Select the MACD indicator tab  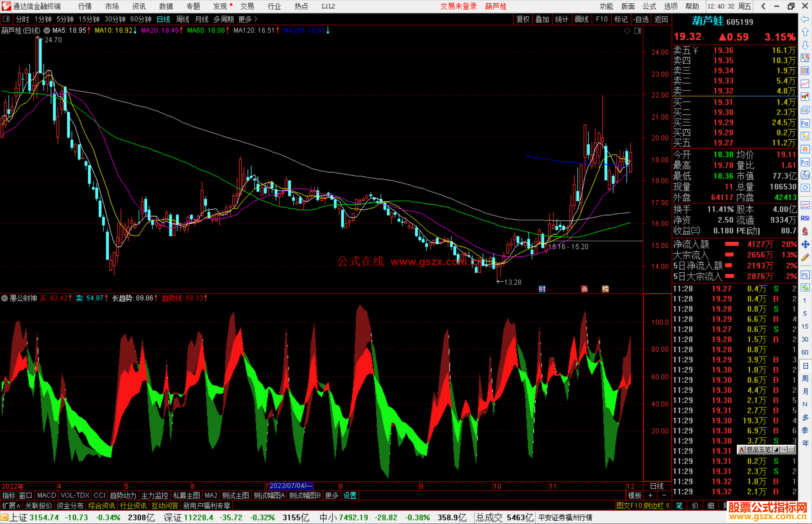(46, 495)
